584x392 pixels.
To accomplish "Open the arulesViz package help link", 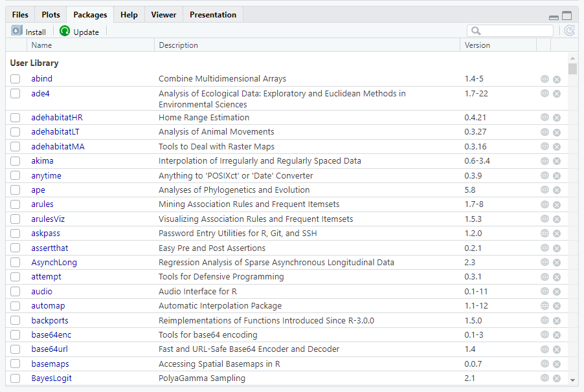I will coord(48,219).
